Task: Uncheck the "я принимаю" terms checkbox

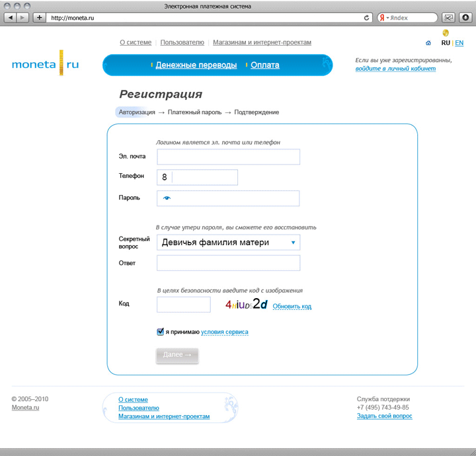Action: pos(160,332)
